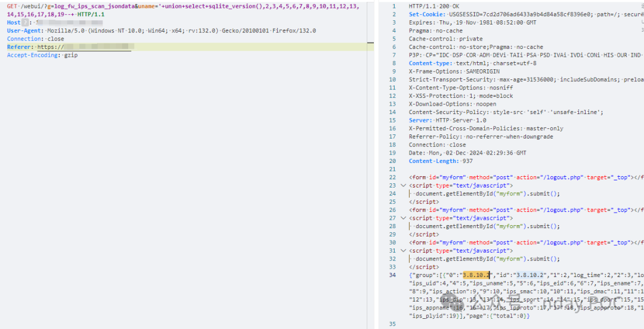Collapse the script block at line 27
Viewport: 644px width, 329px height.
[403, 218]
